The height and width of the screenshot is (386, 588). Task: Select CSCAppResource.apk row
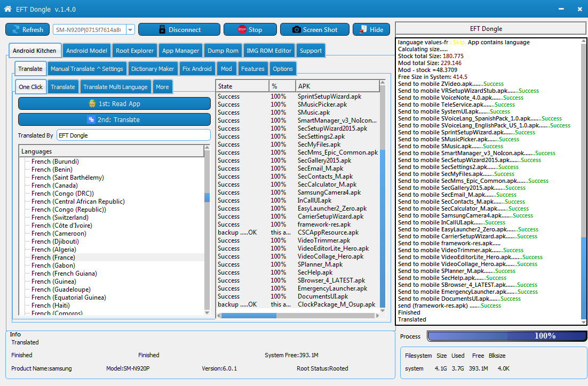pyautogui.click(x=298, y=232)
